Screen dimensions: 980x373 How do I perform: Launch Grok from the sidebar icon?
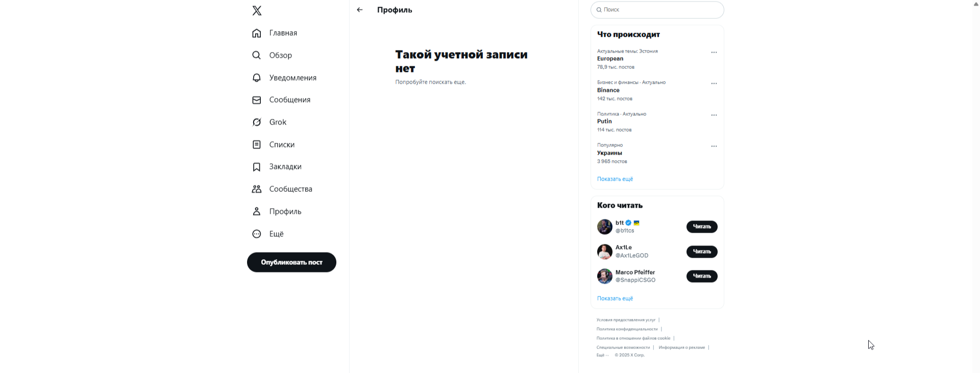point(257,122)
